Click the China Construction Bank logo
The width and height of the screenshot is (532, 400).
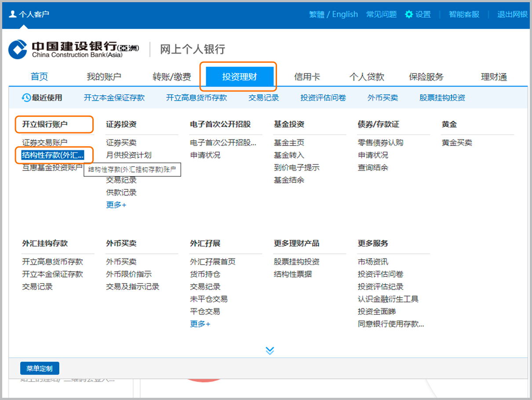click(18, 49)
